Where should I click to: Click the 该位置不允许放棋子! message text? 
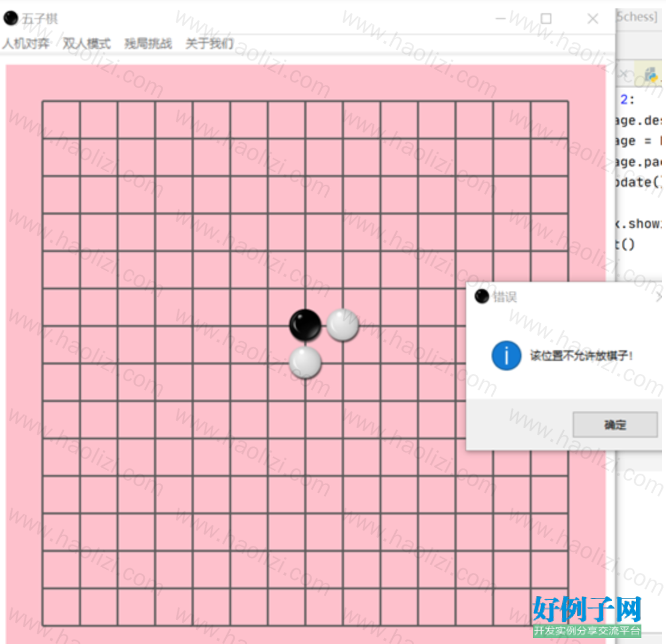tap(581, 356)
